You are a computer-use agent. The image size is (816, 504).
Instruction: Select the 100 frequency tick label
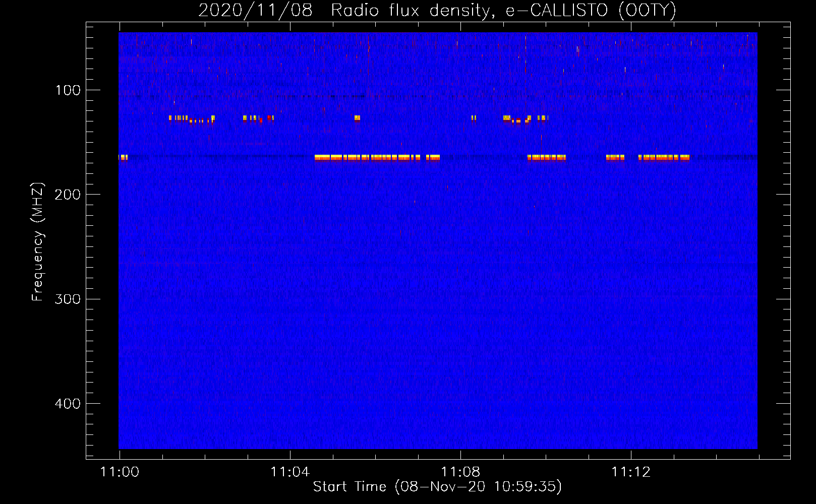(x=68, y=90)
